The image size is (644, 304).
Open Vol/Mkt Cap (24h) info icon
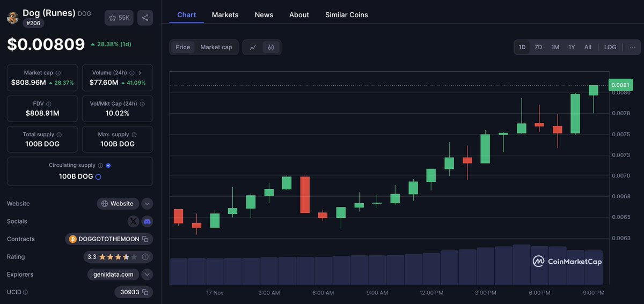142,104
